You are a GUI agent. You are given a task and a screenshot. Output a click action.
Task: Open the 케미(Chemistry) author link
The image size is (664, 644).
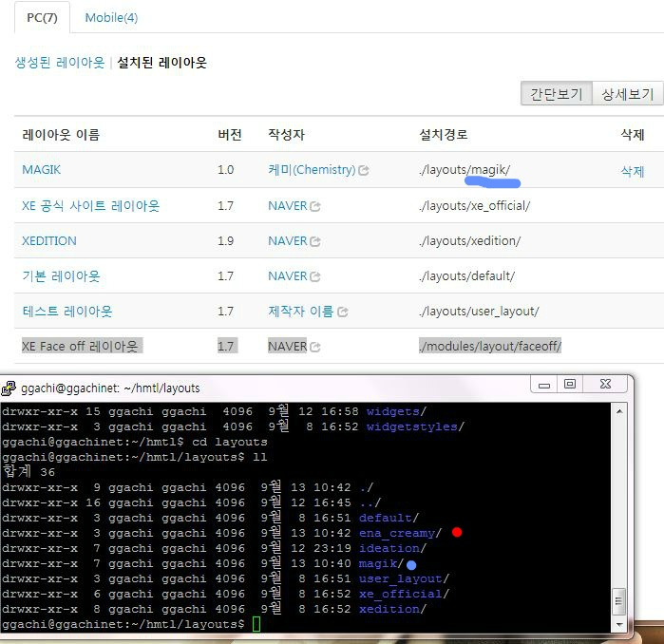[x=312, y=170]
